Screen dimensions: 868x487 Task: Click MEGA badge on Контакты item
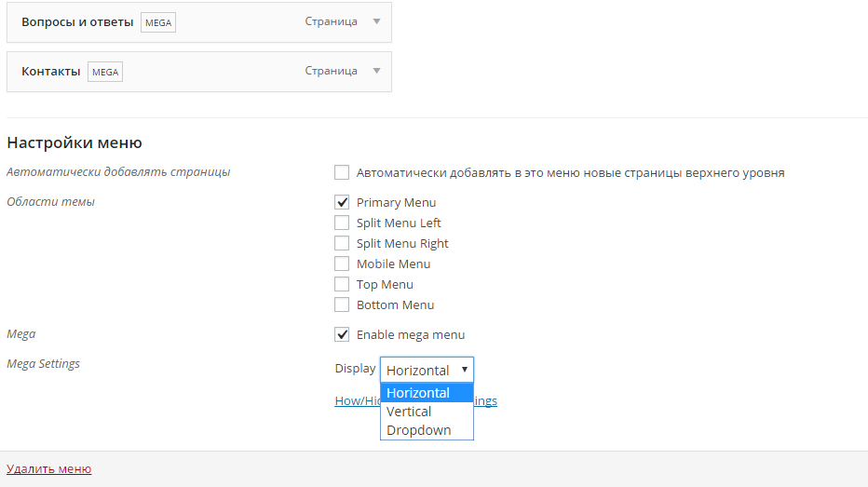[105, 72]
